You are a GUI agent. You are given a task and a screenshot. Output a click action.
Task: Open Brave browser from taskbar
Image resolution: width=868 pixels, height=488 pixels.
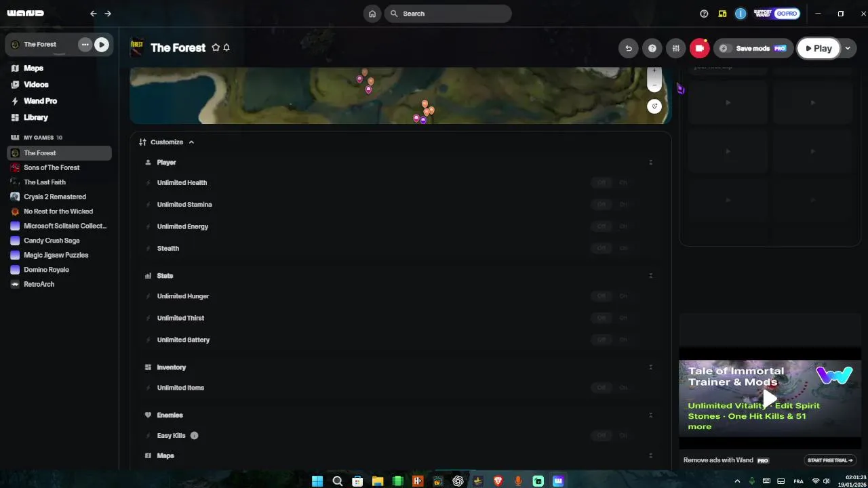coord(498,481)
